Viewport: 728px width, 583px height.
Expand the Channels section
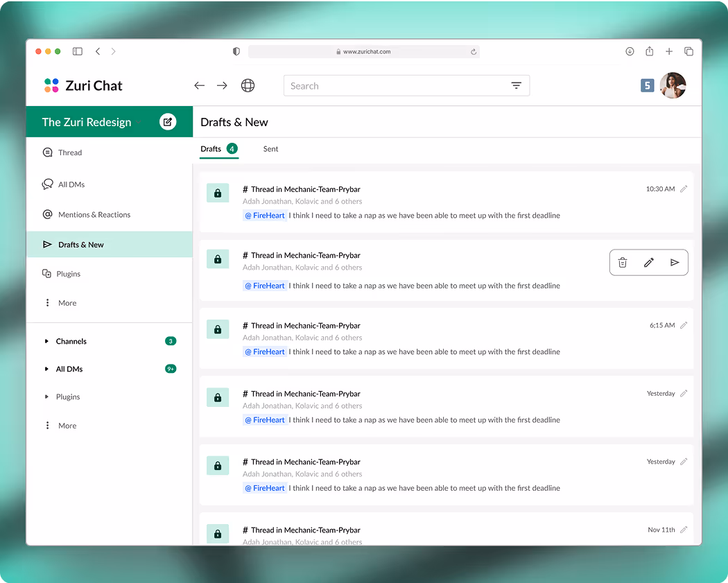pos(46,341)
